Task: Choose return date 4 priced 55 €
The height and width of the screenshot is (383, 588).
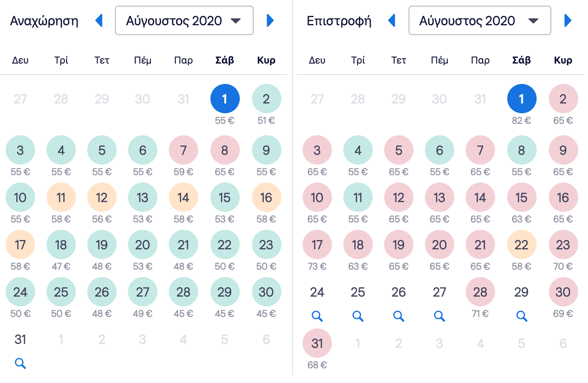Action: pos(358,150)
